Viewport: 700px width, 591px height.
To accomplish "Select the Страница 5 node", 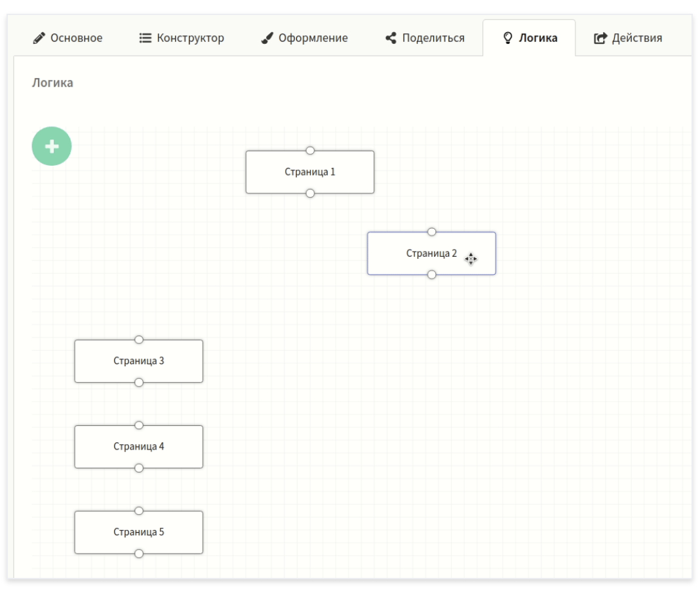I will [x=138, y=532].
